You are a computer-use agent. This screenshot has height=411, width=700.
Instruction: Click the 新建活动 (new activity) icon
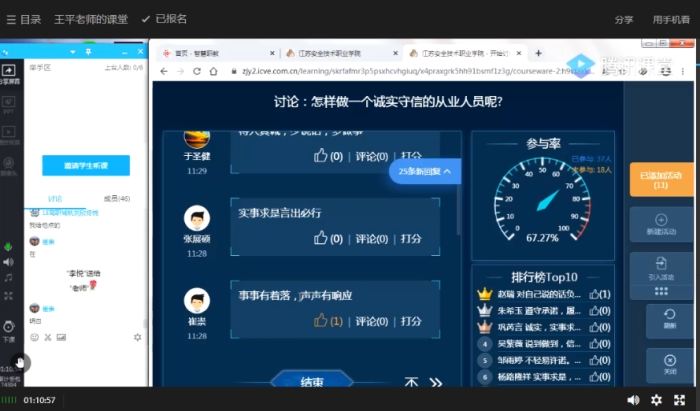[660, 222]
